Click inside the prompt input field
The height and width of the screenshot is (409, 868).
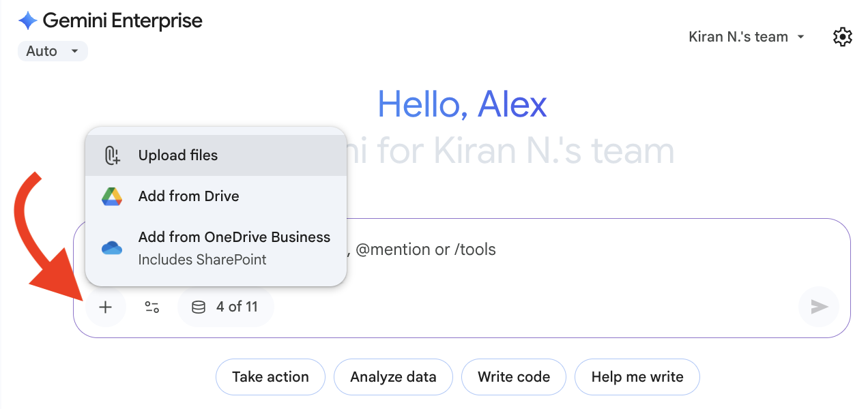pyautogui.click(x=478, y=249)
